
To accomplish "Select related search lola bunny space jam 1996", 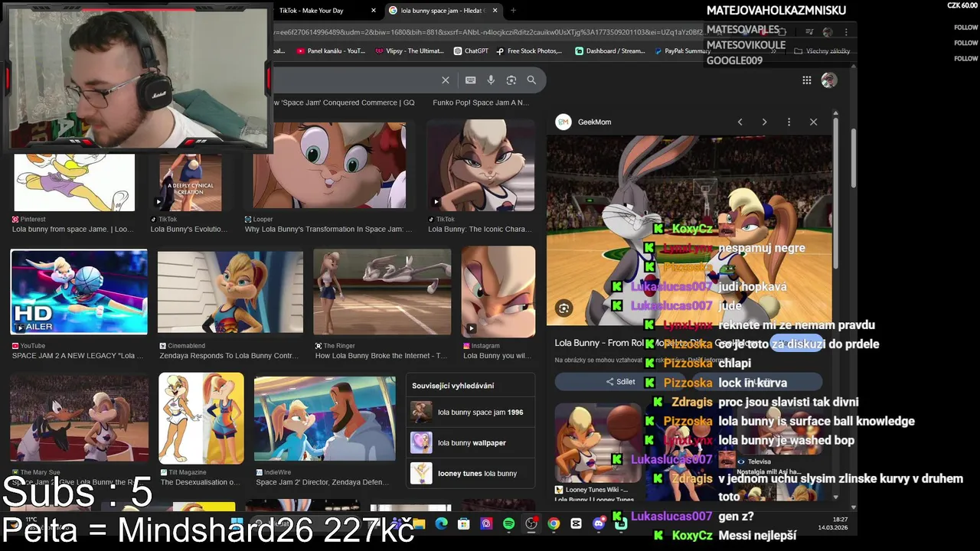I will [469, 412].
